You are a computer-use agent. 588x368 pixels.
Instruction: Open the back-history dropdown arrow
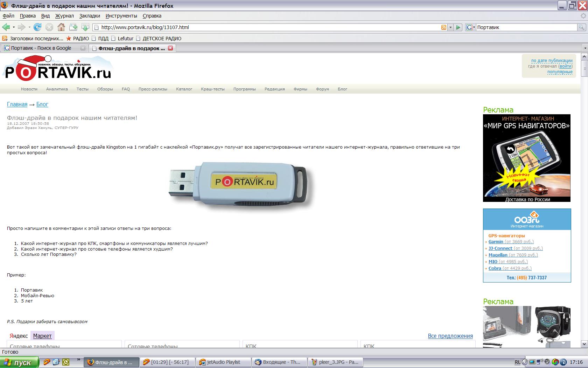click(14, 27)
